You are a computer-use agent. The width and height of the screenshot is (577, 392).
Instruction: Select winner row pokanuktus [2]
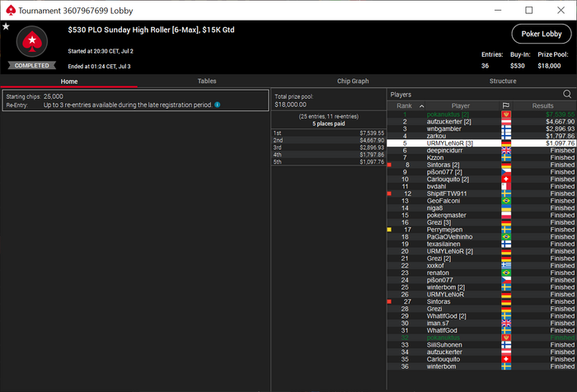click(481, 114)
